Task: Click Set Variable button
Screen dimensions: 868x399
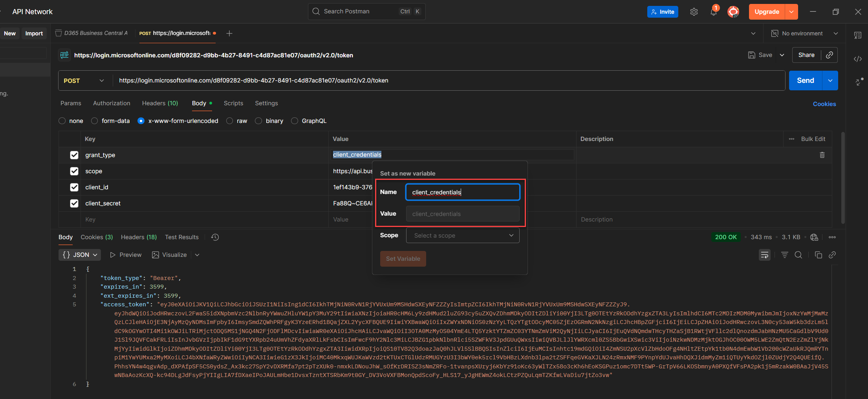Action: pos(403,259)
